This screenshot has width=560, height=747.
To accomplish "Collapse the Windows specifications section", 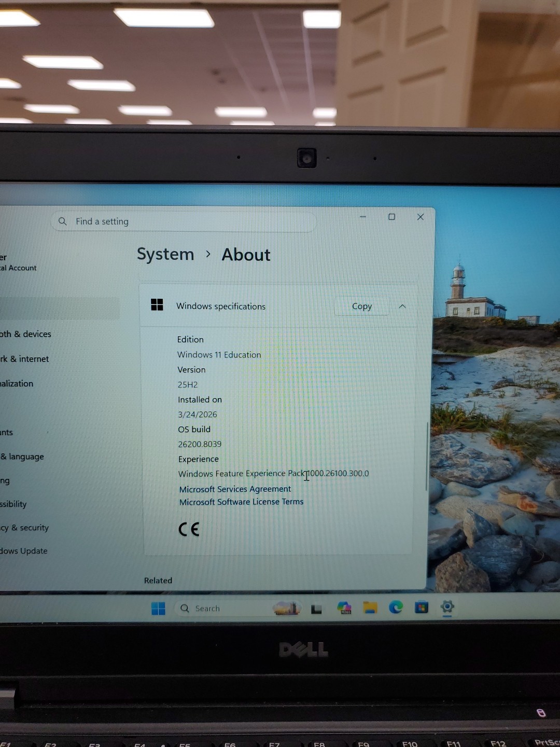I will pyautogui.click(x=402, y=306).
